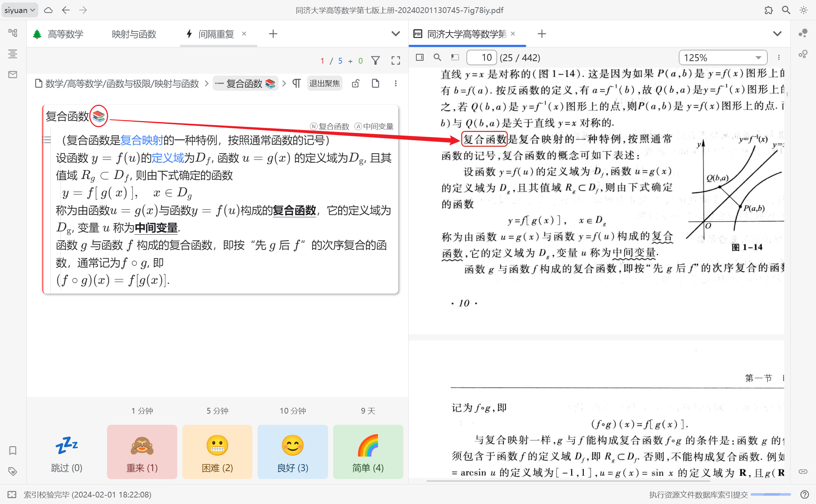Toggle the PDF sidebar panel
The image size is (816, 504).
tap(420, 57)
